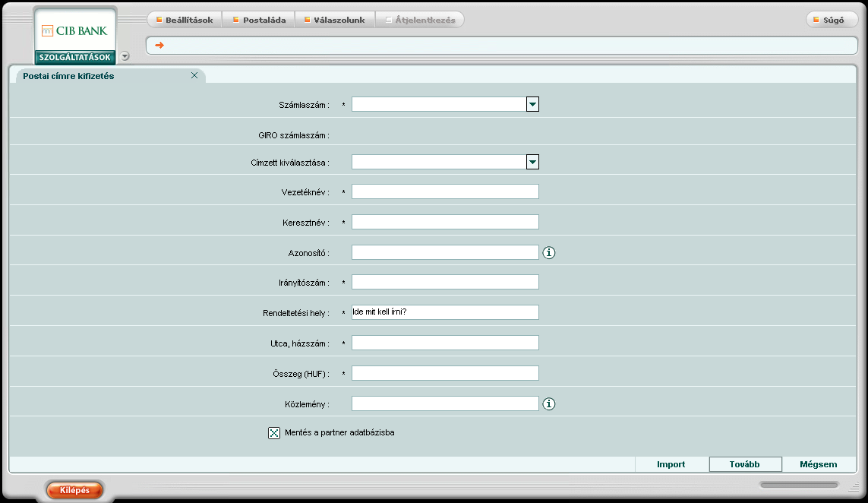
Task: Click the SZOLGÁLTATÁSOK label
Action: pos(74,57)
